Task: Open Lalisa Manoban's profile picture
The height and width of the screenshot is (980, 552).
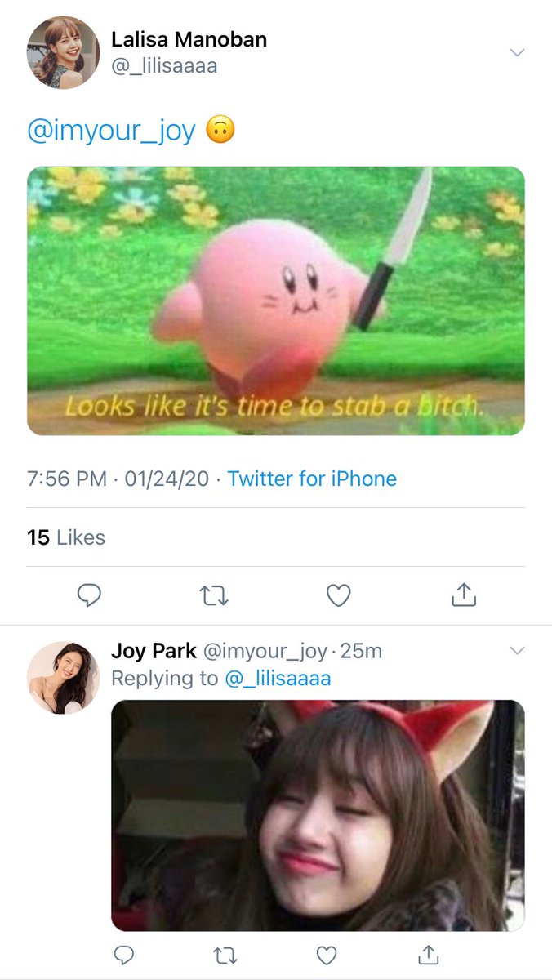Action: pos(63,52)
